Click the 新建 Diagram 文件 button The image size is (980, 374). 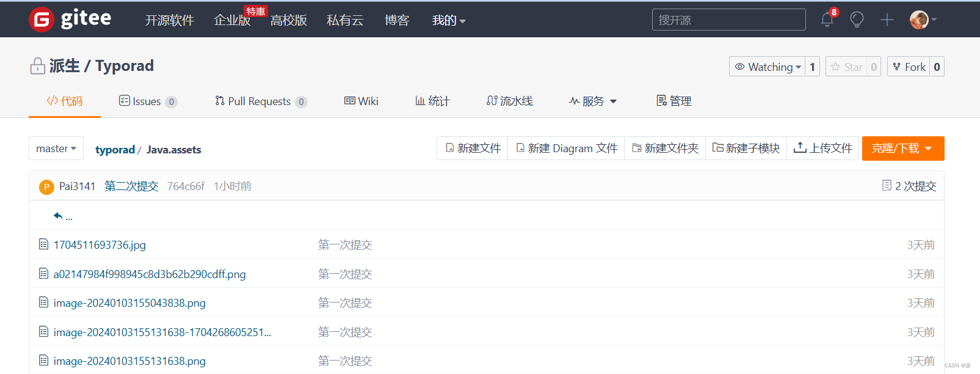pos(566,148)
